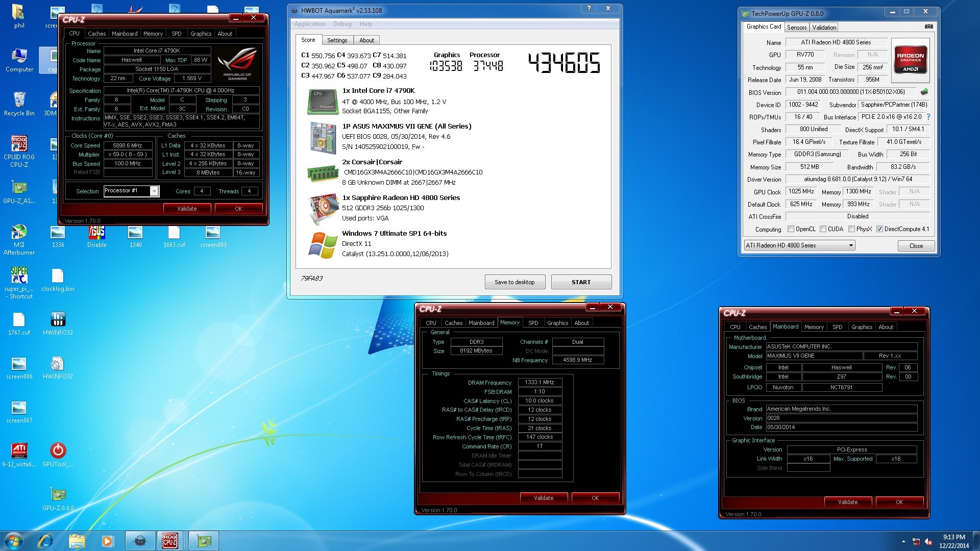Show hidden tray icons arrow
The height and width of the screenshot is (551, 980).
903,541
